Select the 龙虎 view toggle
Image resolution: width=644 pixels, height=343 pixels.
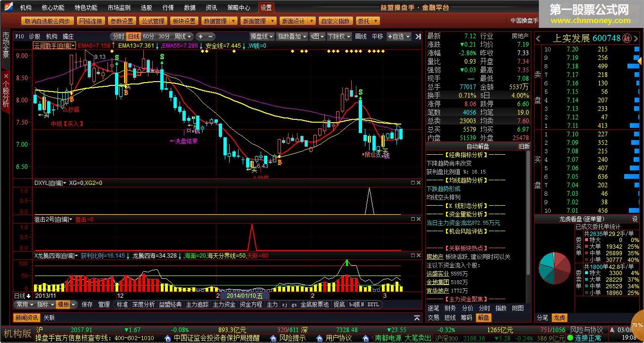click(x=559, y=318)
